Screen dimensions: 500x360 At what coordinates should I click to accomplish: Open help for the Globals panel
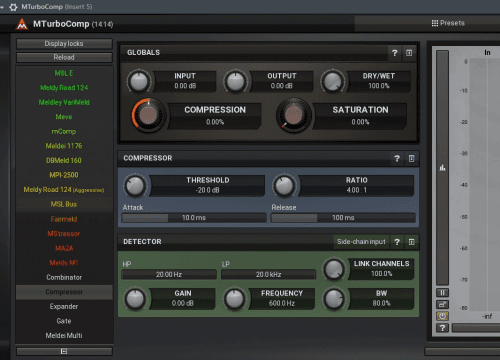coord(395,53)
